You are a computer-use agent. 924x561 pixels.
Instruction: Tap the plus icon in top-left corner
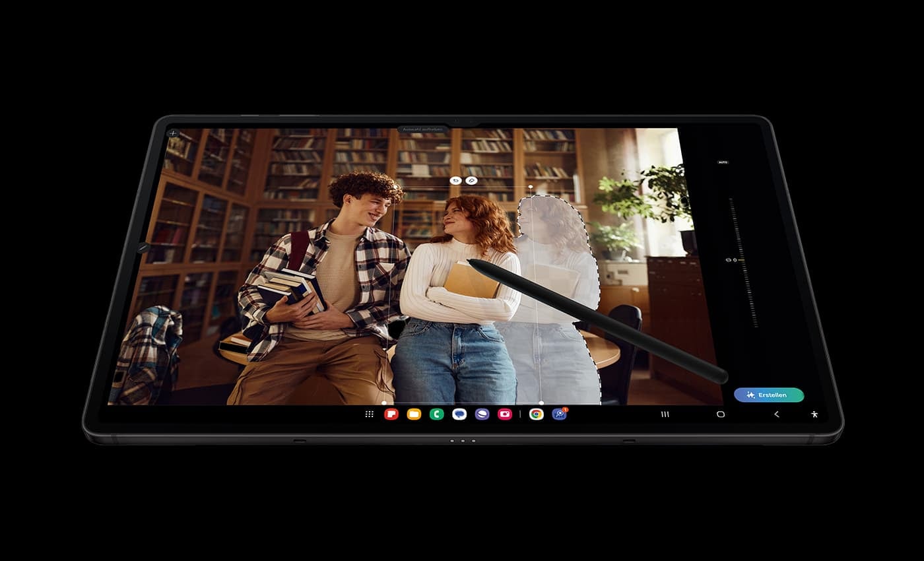(173, 133)
